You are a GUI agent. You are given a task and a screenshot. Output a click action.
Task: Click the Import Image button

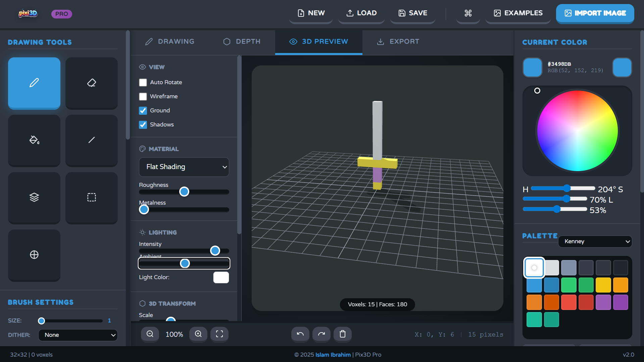[595, 13]
